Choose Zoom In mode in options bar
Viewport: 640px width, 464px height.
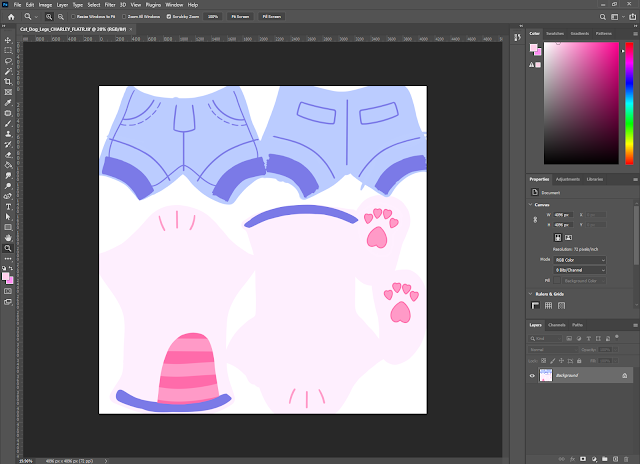49,17
